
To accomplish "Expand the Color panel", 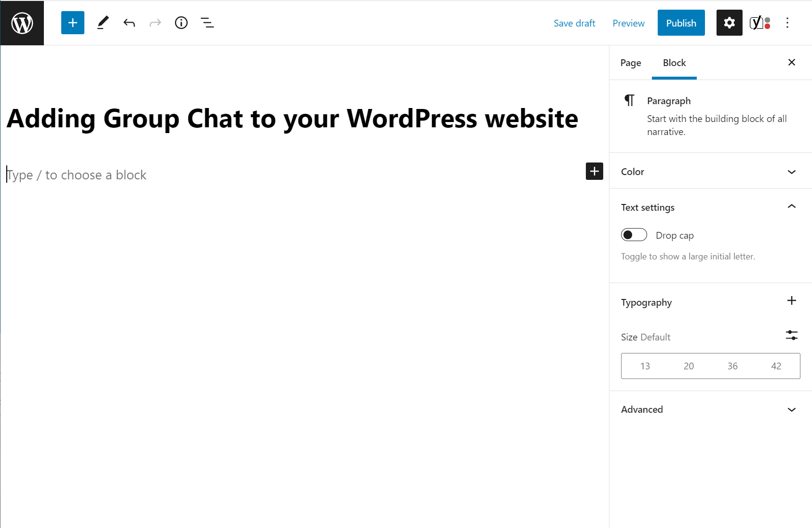I will click(711, 172).
